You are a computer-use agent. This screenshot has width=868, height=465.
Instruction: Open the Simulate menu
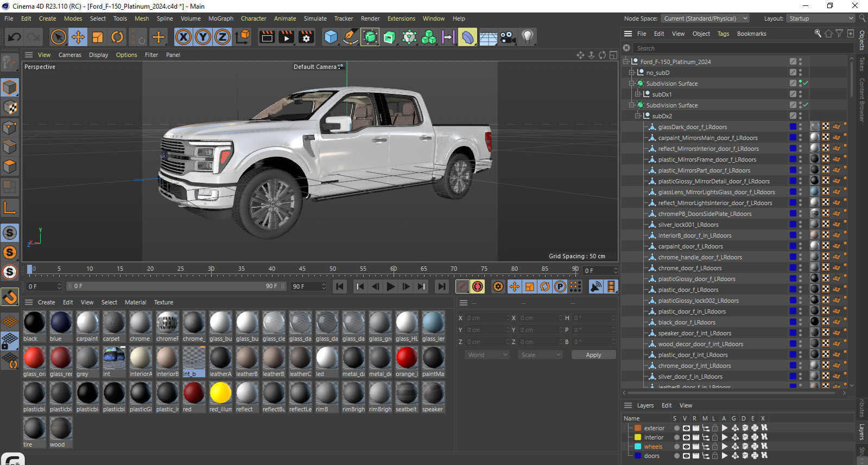(315, 18)
